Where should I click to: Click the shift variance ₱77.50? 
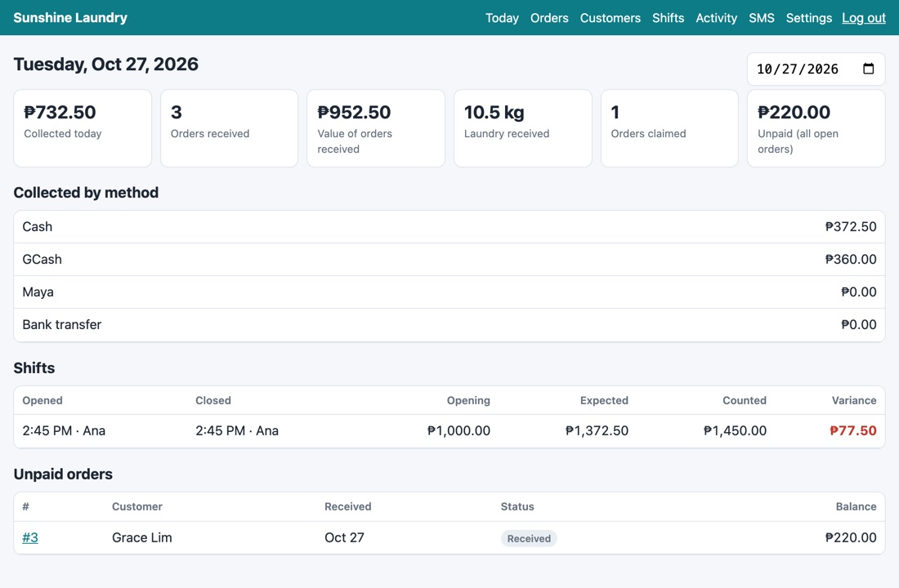[x=853, y=431]
